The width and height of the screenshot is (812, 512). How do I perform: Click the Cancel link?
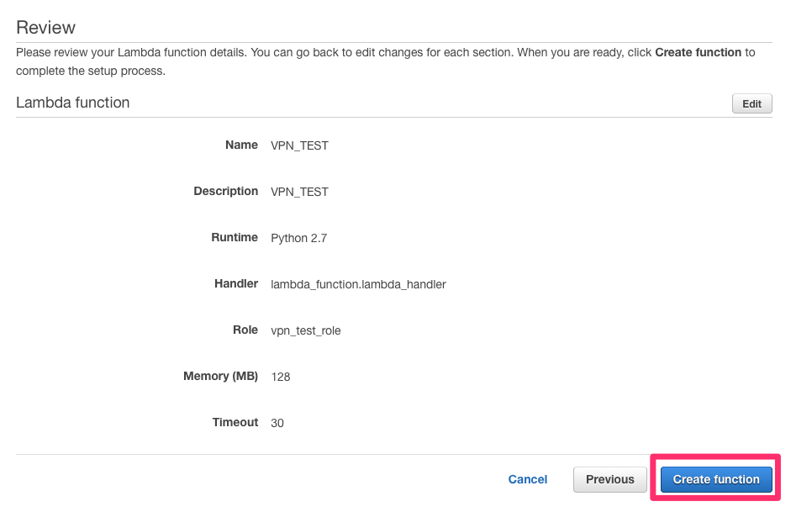(527, 479)
